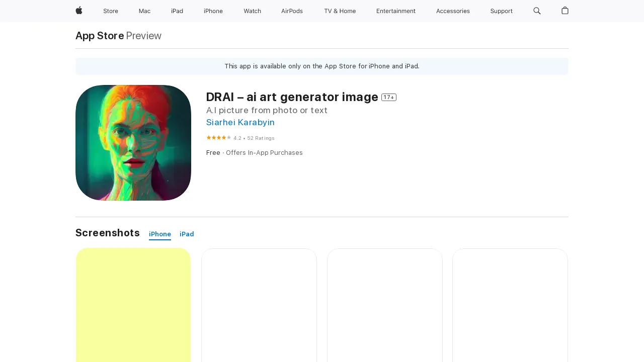The image size is (644, 362).
Task: Click 'A.I picture from photo or text' subtitle
Action: tap(267, 110)
